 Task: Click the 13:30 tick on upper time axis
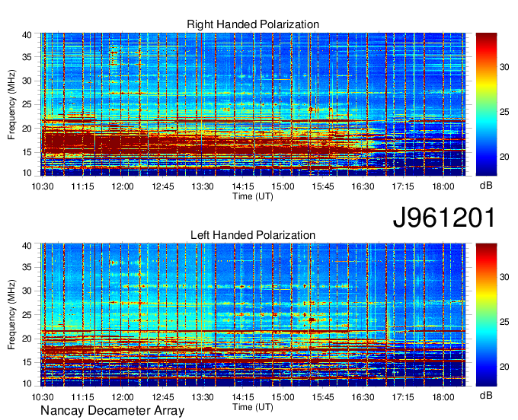pos(203,186)
